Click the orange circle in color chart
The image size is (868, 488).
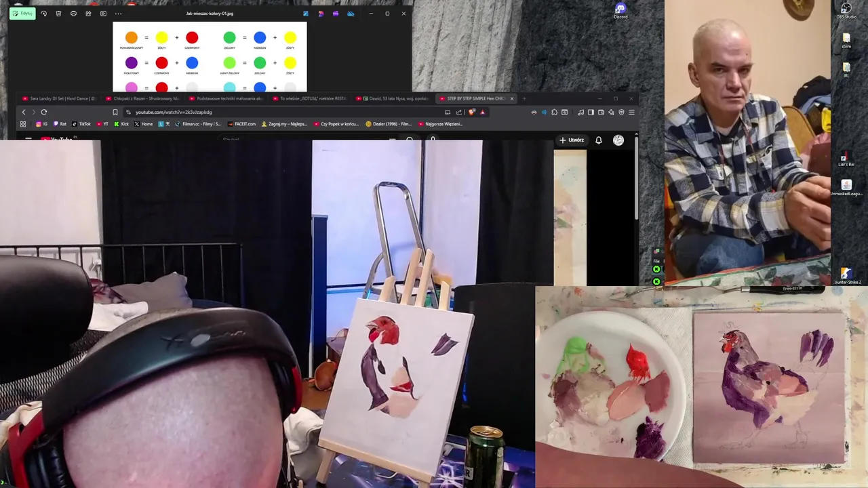click(132, 37)
